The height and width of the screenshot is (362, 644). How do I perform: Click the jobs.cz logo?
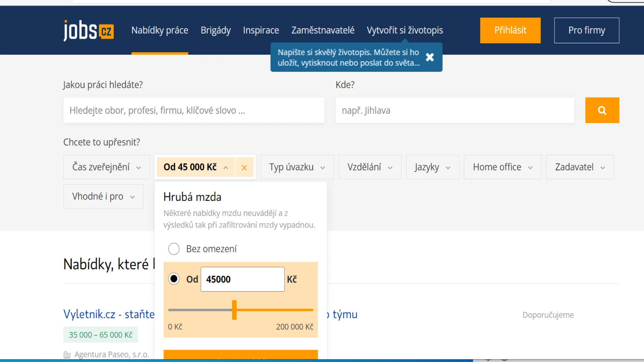point(89,31)
